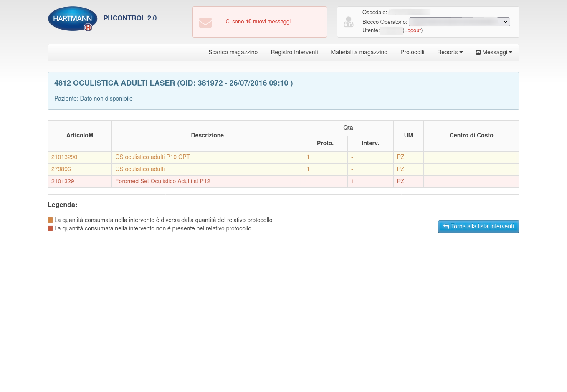
Task: Click the orange legend color square
Action: pyautogui.click(x=50, y=220)
